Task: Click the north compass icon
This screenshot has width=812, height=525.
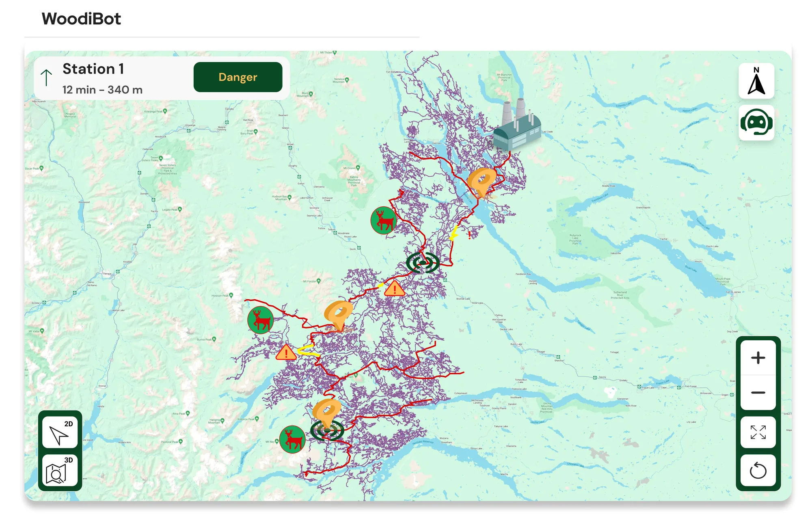Action: click(x=756, y=81)
